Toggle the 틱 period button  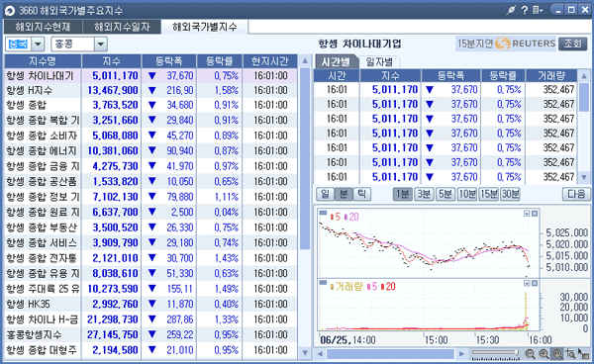(x=361, y=194)
